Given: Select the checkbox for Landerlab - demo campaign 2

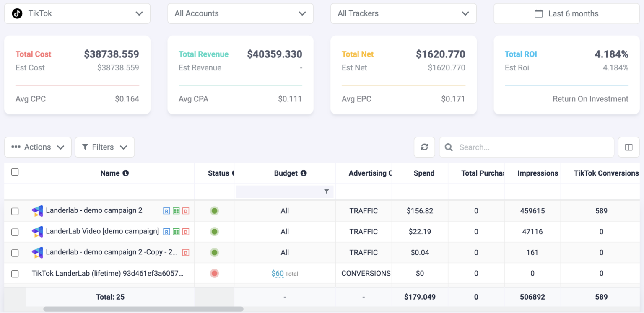Looking at the screenshot, I should click(x=15, y=210).
